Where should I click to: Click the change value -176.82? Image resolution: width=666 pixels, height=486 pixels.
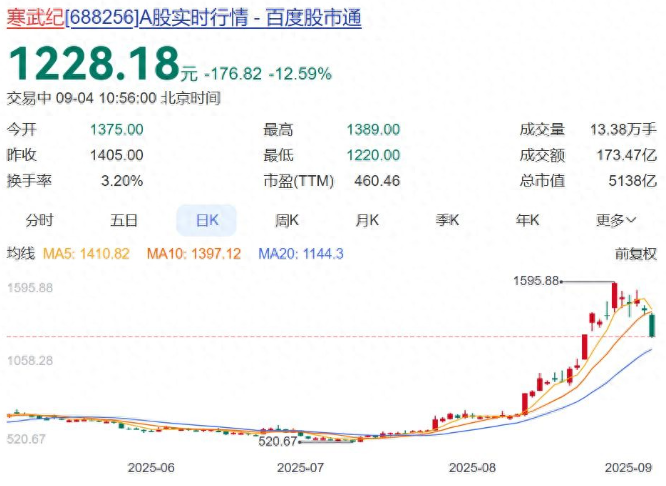point(233,74)
